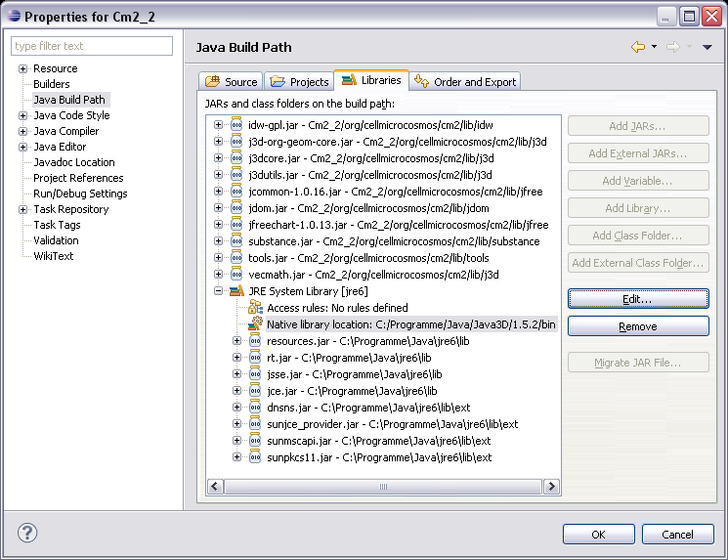Viewport: 728px width, 560px height.
Task: Click the jar icon beside vecmath.jar
Action: 236,274
